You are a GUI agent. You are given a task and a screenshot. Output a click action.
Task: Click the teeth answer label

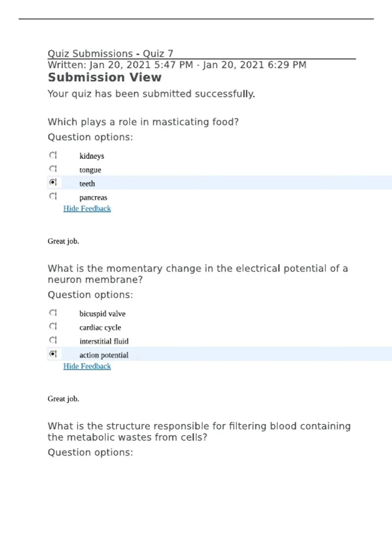click(87, 184)
